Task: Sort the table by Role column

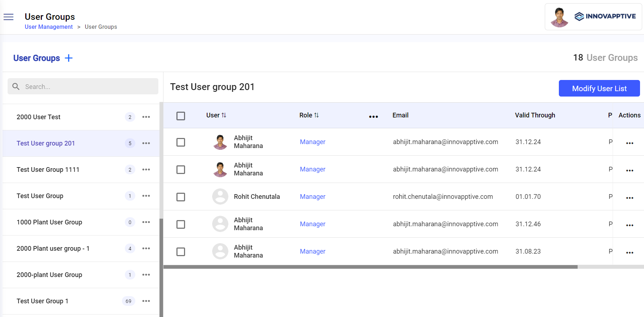Action: point(316,115)
